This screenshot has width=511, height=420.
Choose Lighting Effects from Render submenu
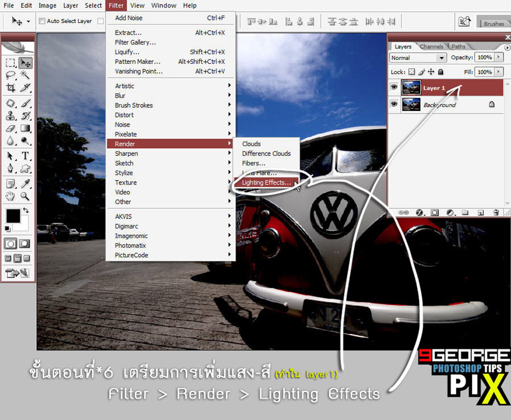click(266, 183)
